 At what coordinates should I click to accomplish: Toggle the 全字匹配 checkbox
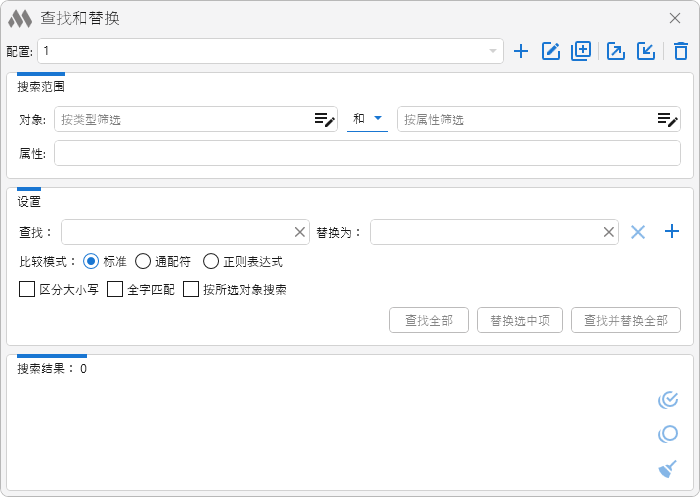115,290
